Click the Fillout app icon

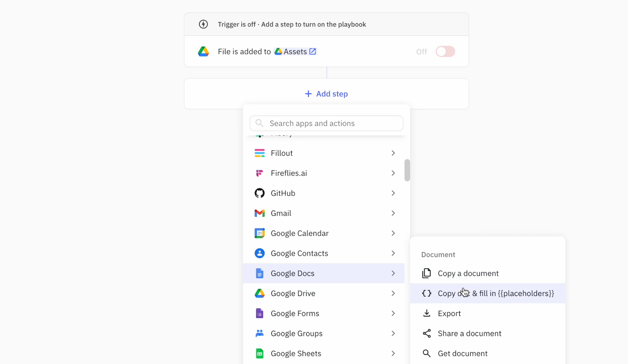(260, 153)
